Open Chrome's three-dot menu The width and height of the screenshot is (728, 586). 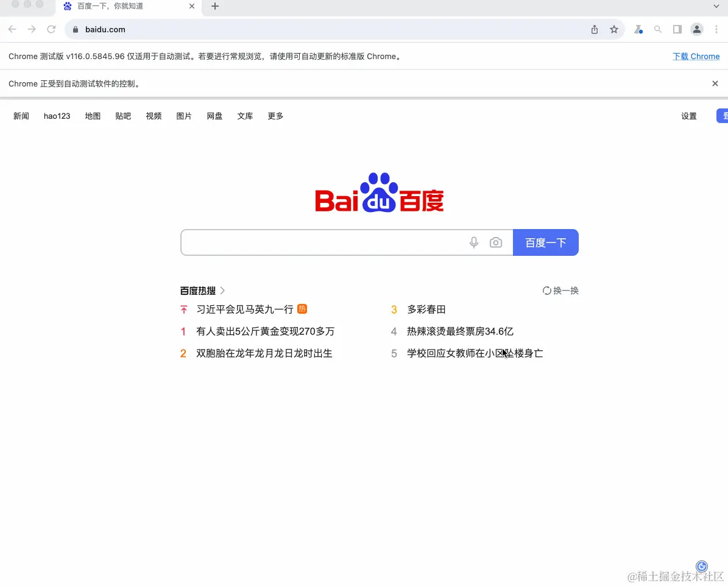click(716, 29)
